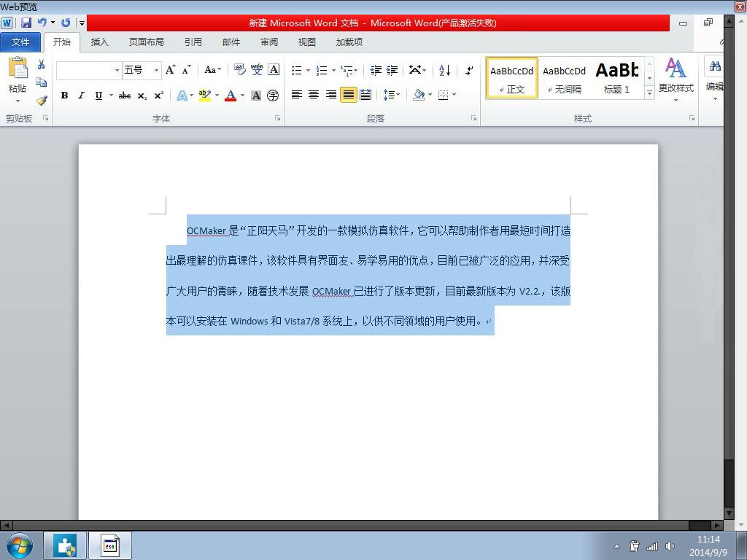
Task: Apply the 无间隔 style
Action: click(x=564, y=78)
